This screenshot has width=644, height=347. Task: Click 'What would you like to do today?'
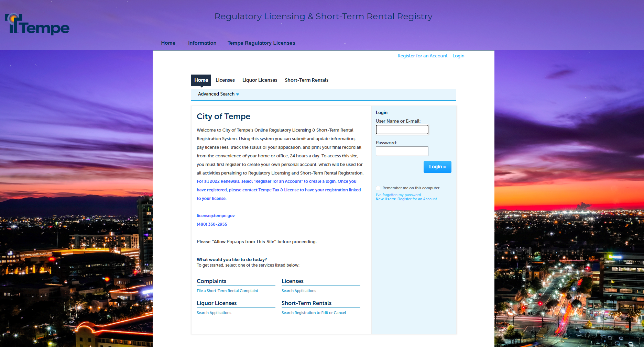point(232,259)
